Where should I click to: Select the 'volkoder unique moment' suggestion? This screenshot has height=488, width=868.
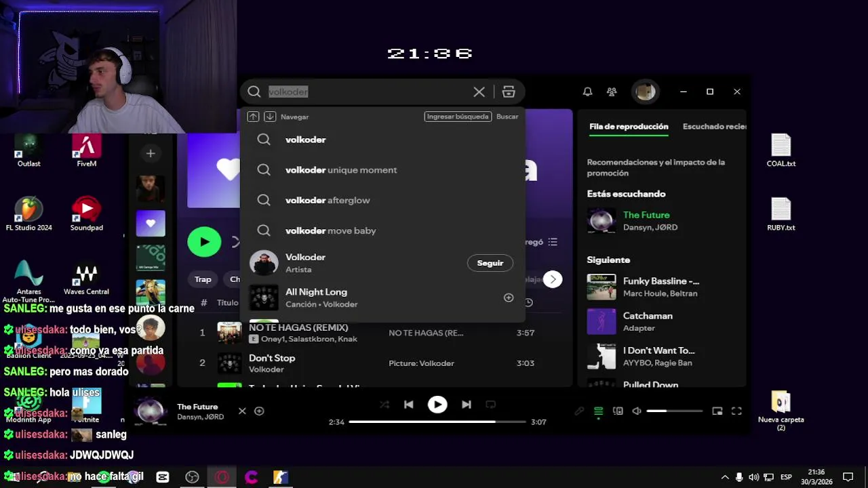pyautogui.click(x=382, y=170)
